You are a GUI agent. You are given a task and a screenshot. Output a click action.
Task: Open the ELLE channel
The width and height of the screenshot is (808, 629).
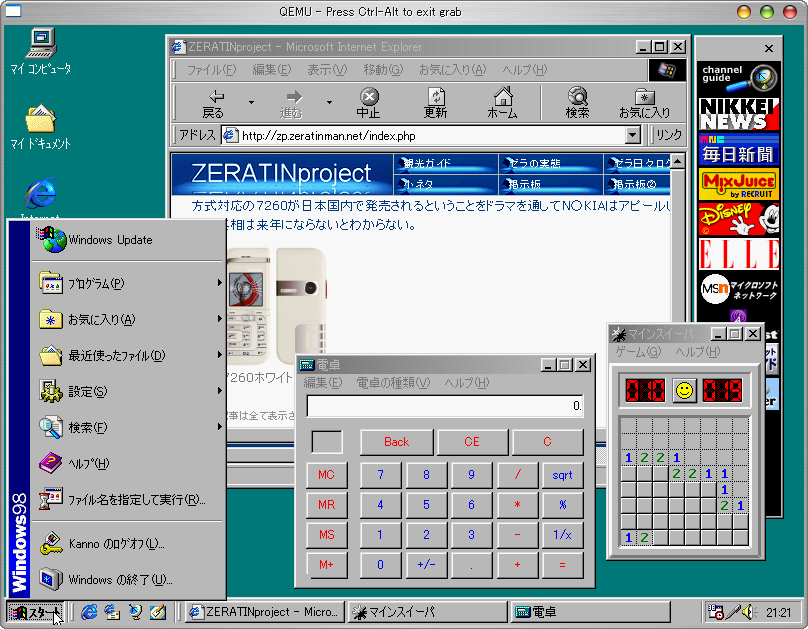739,254
